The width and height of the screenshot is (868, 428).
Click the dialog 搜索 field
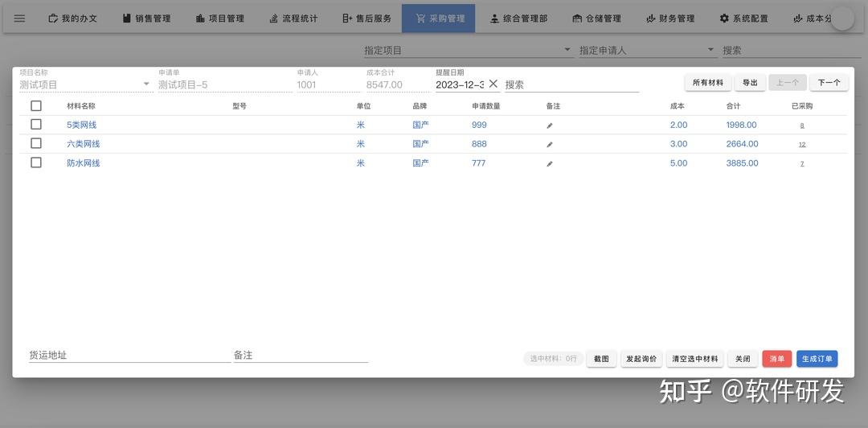tap(572, 84)
